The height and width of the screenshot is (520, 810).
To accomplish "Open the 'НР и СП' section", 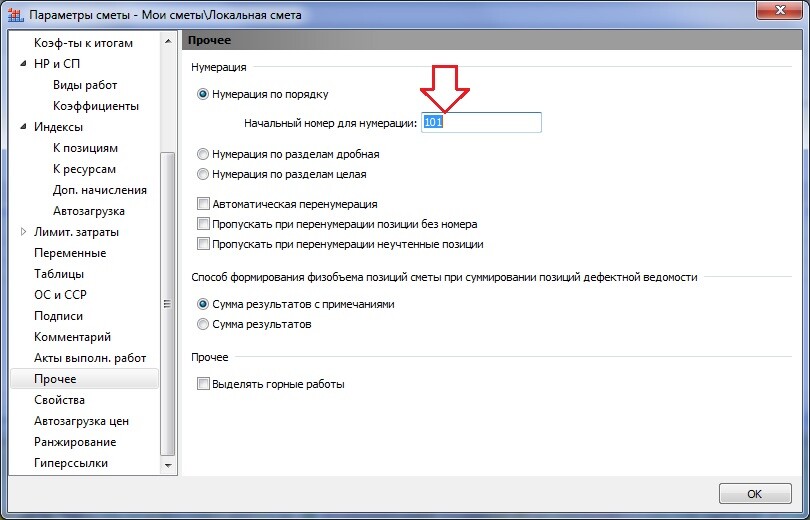I will (57, 64).
